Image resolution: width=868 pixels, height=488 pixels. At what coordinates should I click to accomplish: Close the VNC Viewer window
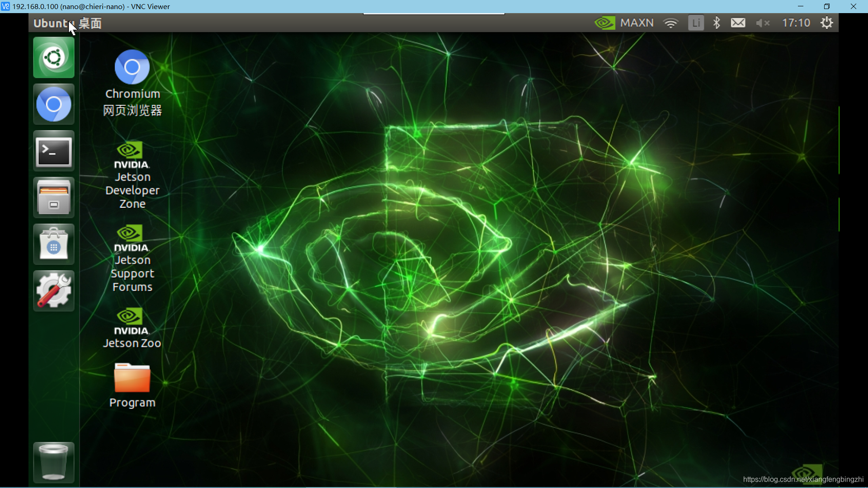pyautogui.click(x=854, y=6)
